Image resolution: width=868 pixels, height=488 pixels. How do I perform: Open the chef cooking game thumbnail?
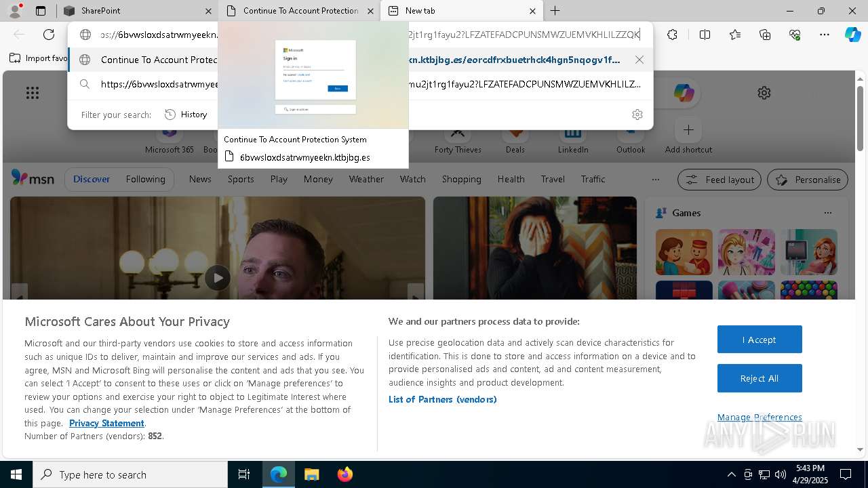click(684, 251)
